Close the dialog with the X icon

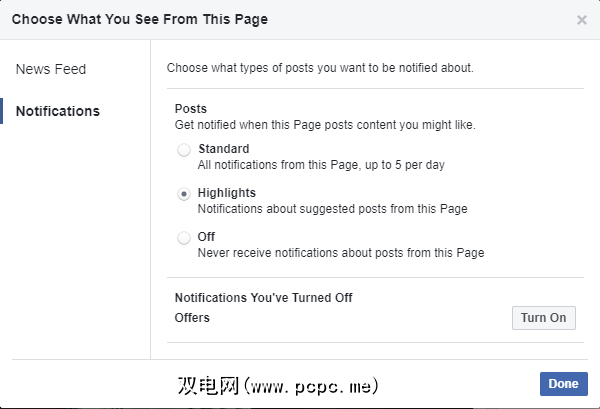pyautogui.click(x=582, y=19)
